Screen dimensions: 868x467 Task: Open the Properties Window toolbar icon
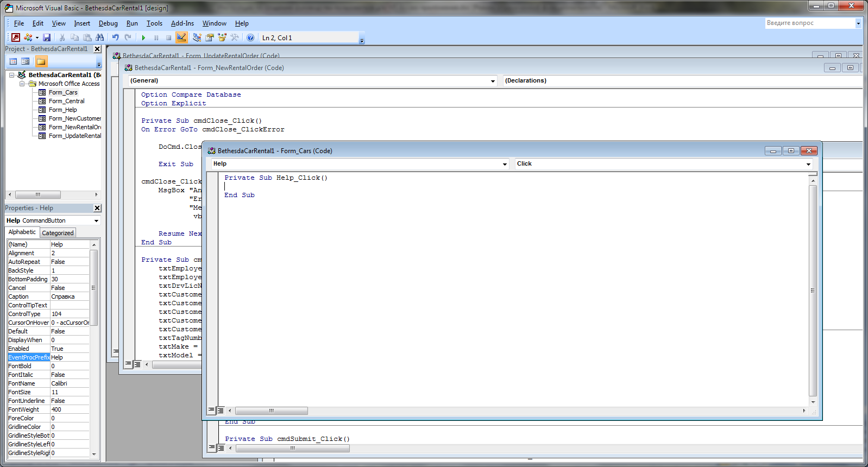[210, 37]
